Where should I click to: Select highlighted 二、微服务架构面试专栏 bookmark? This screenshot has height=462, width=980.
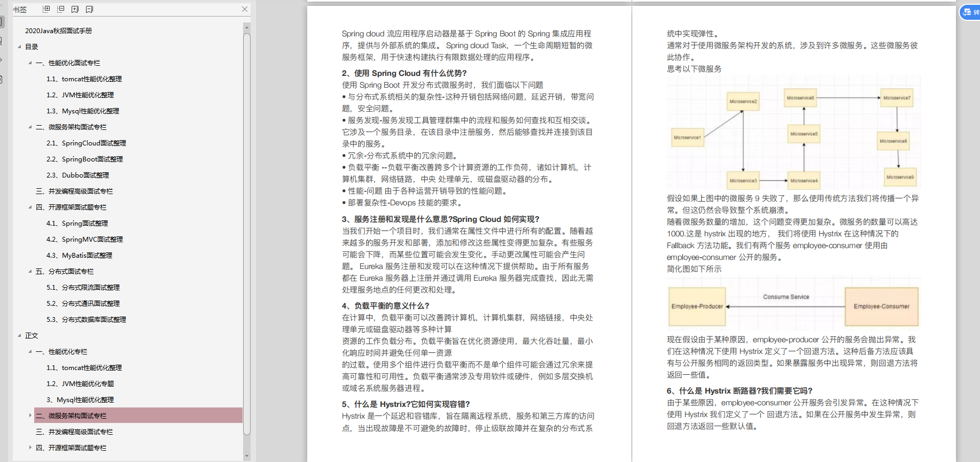(138, 415)
